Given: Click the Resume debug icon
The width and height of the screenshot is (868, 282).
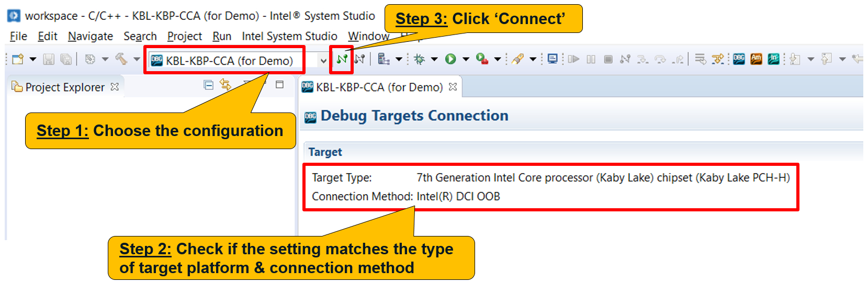Looking at the screenshot, I should (x=573, y=59).
